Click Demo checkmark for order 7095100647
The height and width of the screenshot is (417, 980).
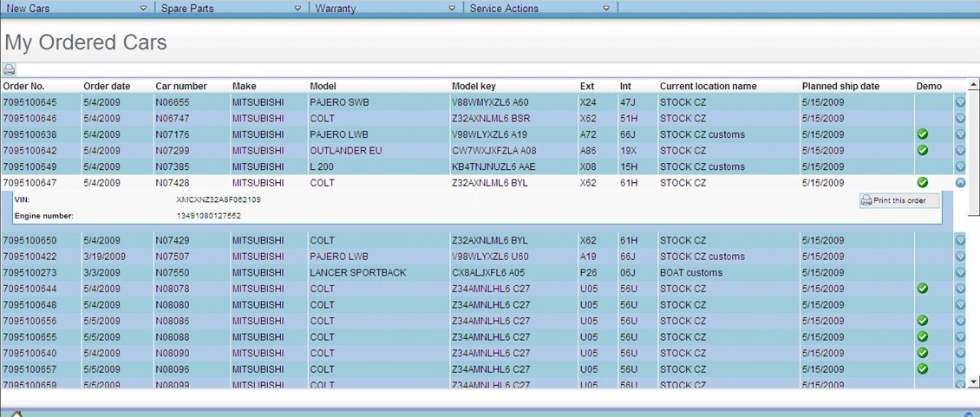(x=923, y=183)
